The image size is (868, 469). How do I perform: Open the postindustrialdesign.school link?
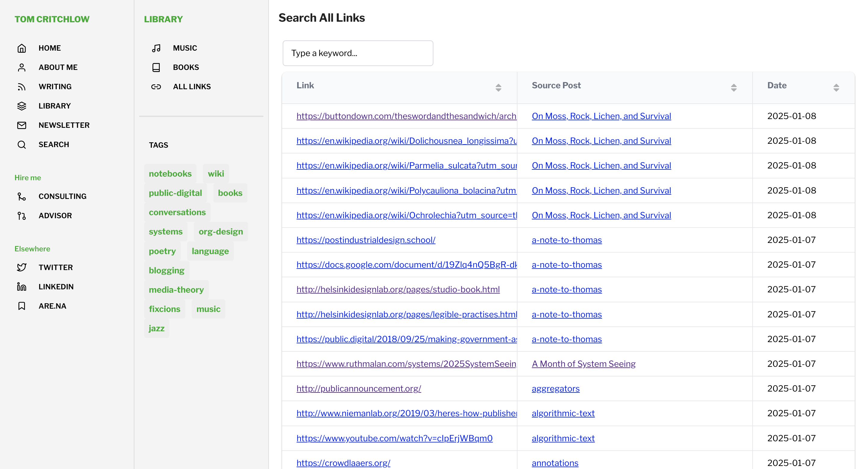(366, 240)
